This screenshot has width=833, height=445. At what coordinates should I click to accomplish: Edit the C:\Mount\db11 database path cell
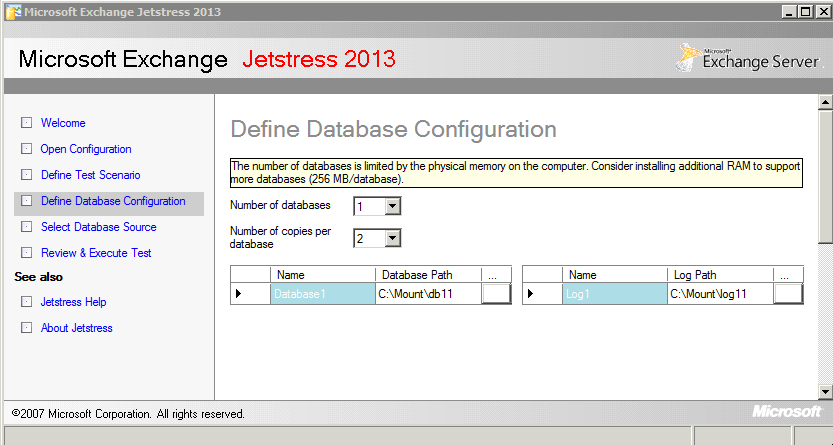[427, 294]
